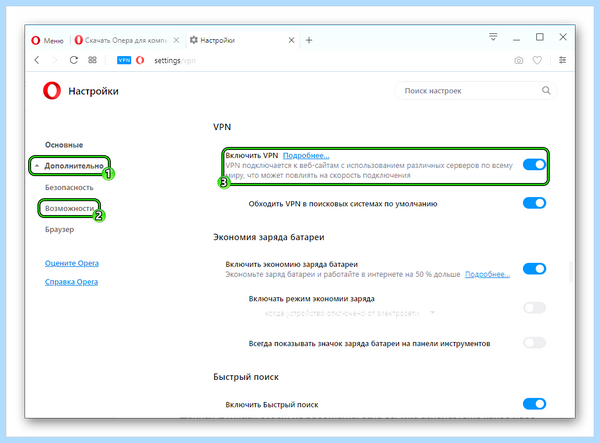Minimize the Opera window

[x=517, y=38]
